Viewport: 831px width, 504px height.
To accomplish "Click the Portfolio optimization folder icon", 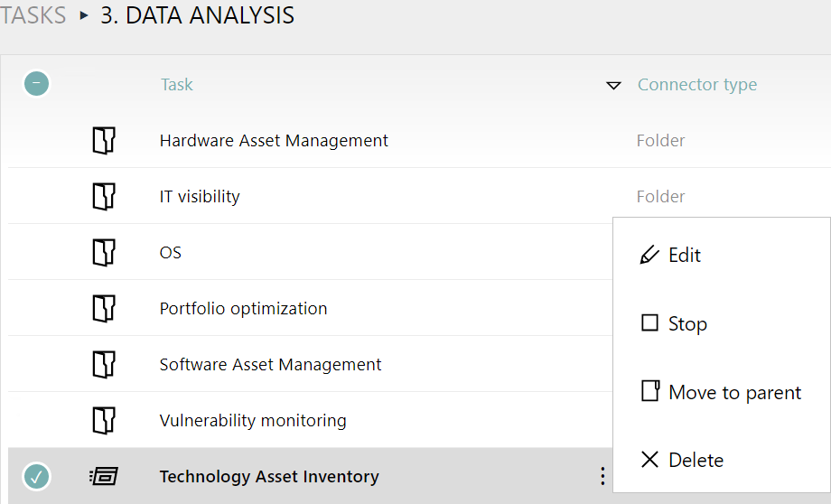I will [x=105, y=309].
